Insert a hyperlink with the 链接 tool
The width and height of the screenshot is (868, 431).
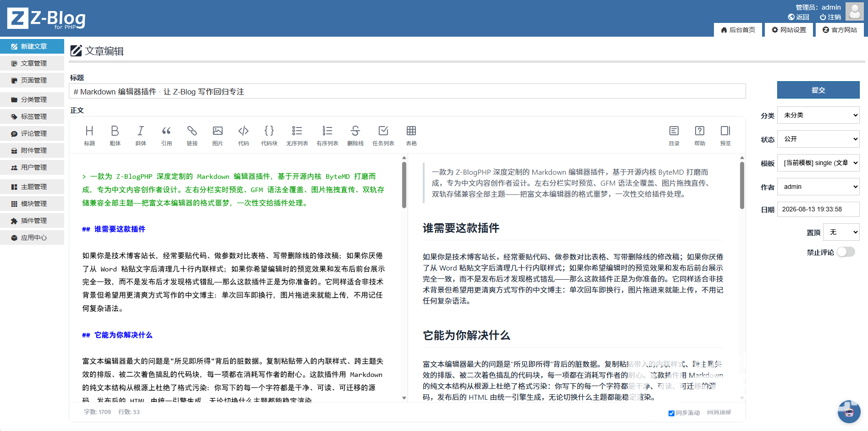pyautogui.click(x=192, y=136)
